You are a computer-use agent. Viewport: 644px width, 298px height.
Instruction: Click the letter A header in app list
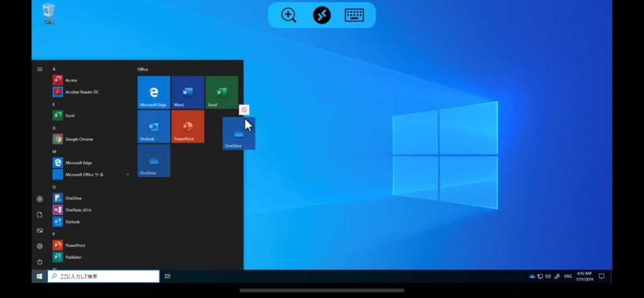tap(54, 69)
